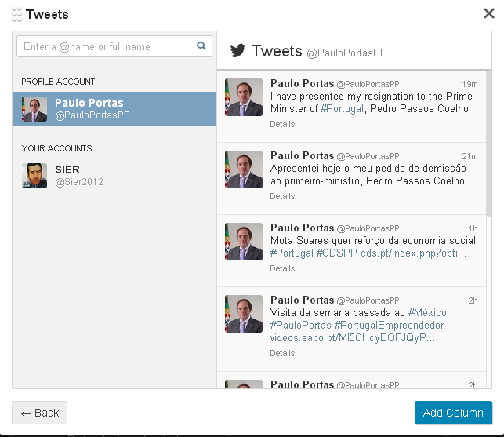504x437 pixels.
Task: Open Details of the resignation tweet
Action: click(282, 124)
